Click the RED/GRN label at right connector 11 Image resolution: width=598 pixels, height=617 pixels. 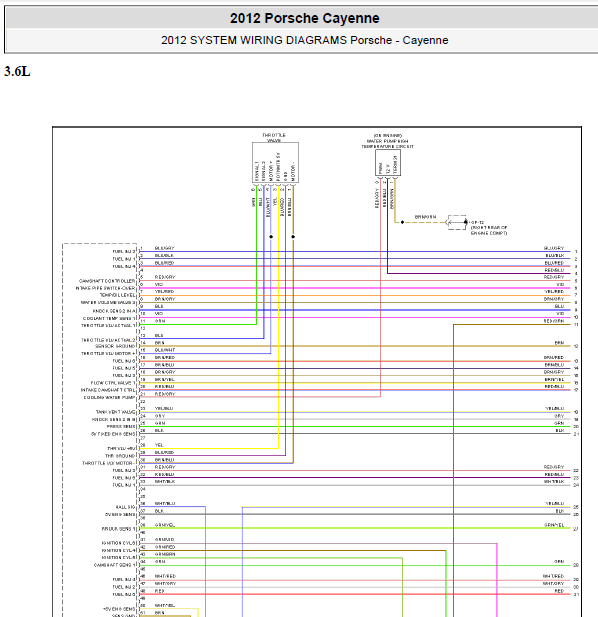(x=554, y=321)
